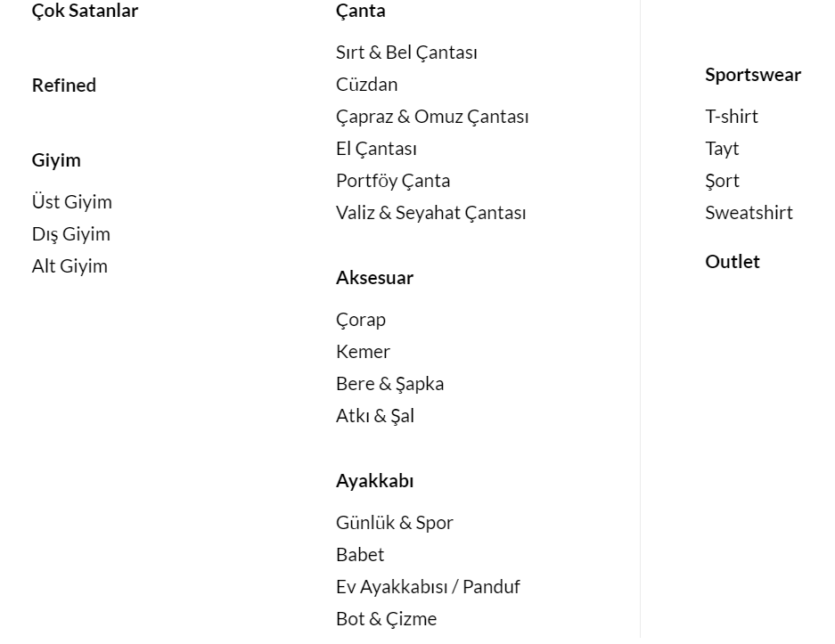This screenshot has height=644, width=835.
Task: Click the Refined menu heading
Action: [x=64, y=86]
